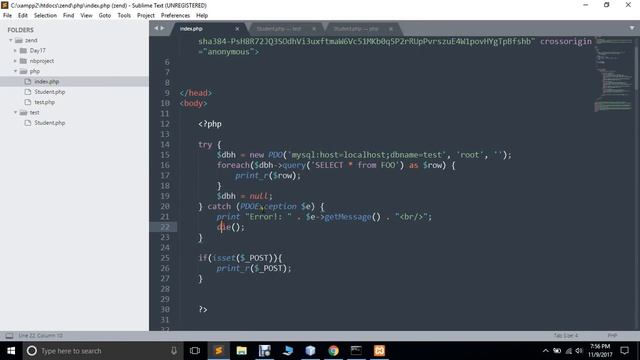Click Line 22, Column status text
Viewport: 640px width, 360px height.
[40, 336]
